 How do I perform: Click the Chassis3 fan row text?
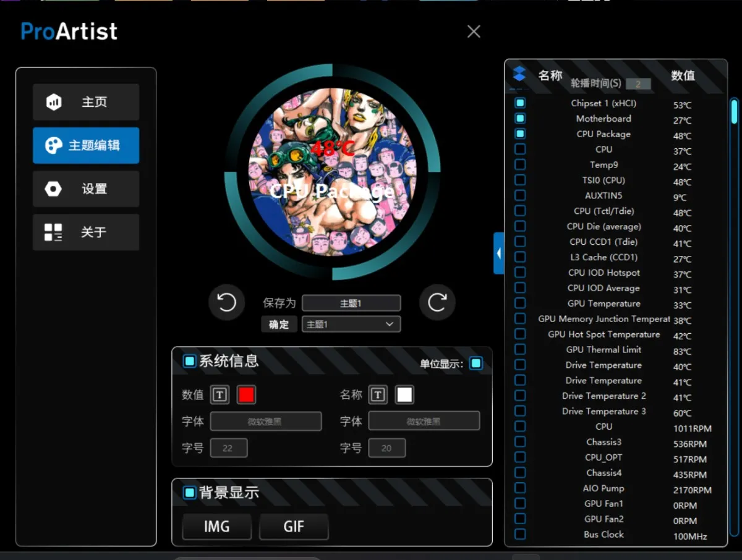click(604, 442)
